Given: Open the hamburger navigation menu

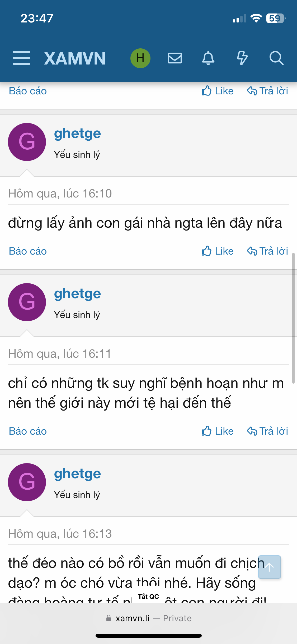Looking at the screenshot, I should click(21, 58).
